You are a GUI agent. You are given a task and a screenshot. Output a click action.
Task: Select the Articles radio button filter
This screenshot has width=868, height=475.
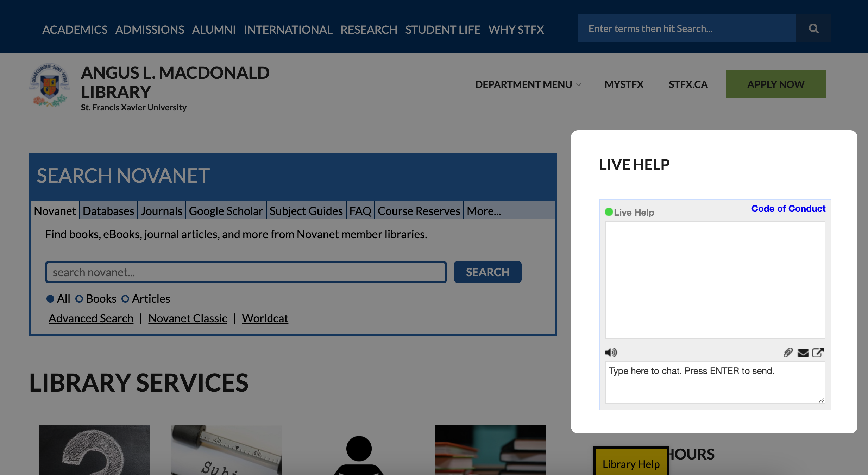tap(125, 298)
